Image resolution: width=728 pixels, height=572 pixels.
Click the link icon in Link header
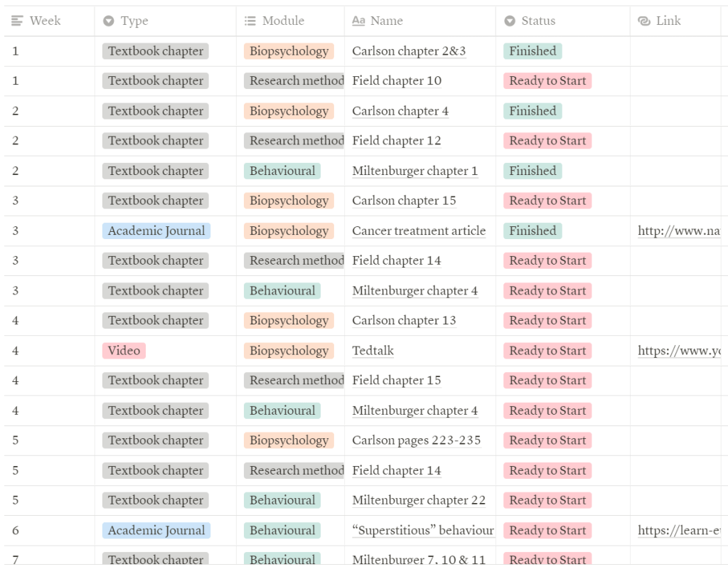pyautogui.click(x=644, y=21)
